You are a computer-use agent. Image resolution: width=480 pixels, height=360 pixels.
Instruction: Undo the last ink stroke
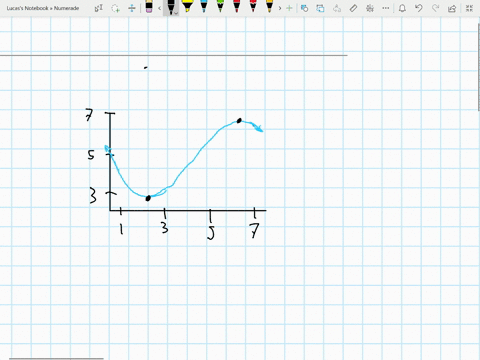419,8
